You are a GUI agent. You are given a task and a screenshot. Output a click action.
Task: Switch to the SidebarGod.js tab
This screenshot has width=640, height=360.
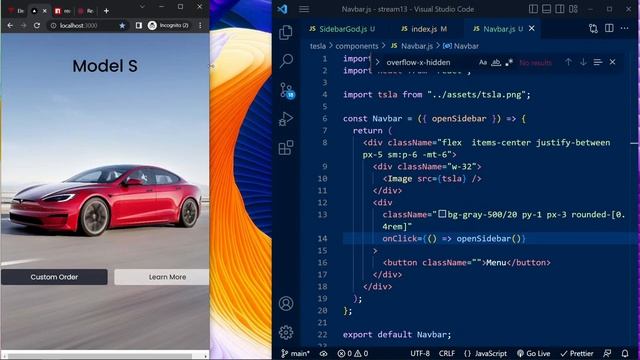click(x=342, y=29)
